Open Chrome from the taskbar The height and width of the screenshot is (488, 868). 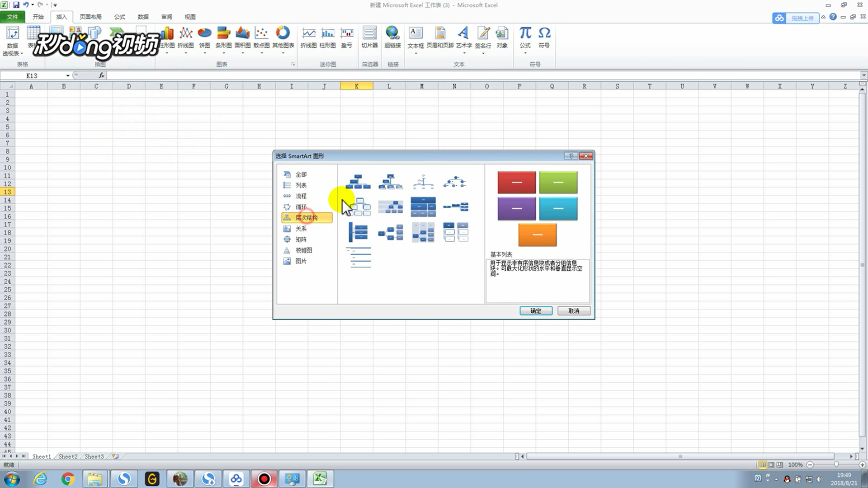point(68,479)
